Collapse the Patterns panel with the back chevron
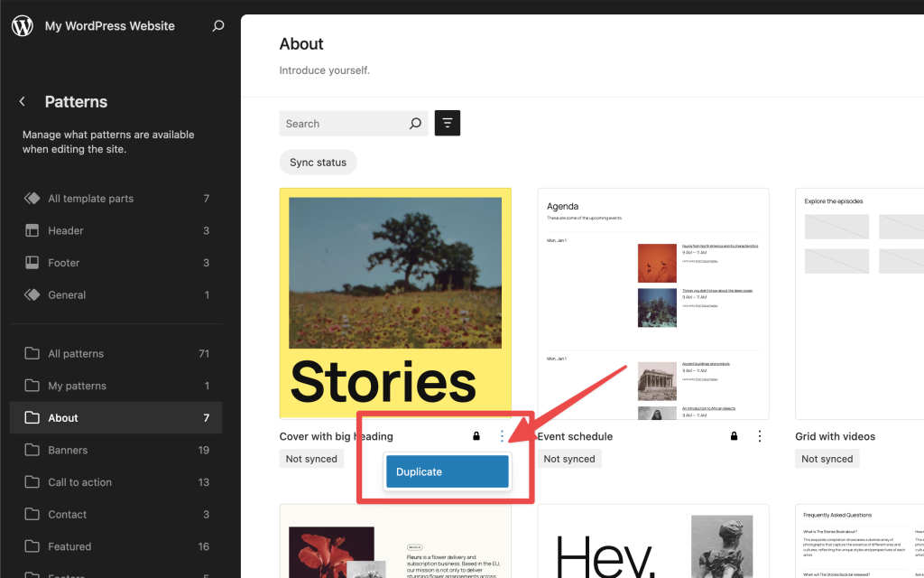The image size is (924, 578). (22, 101)
